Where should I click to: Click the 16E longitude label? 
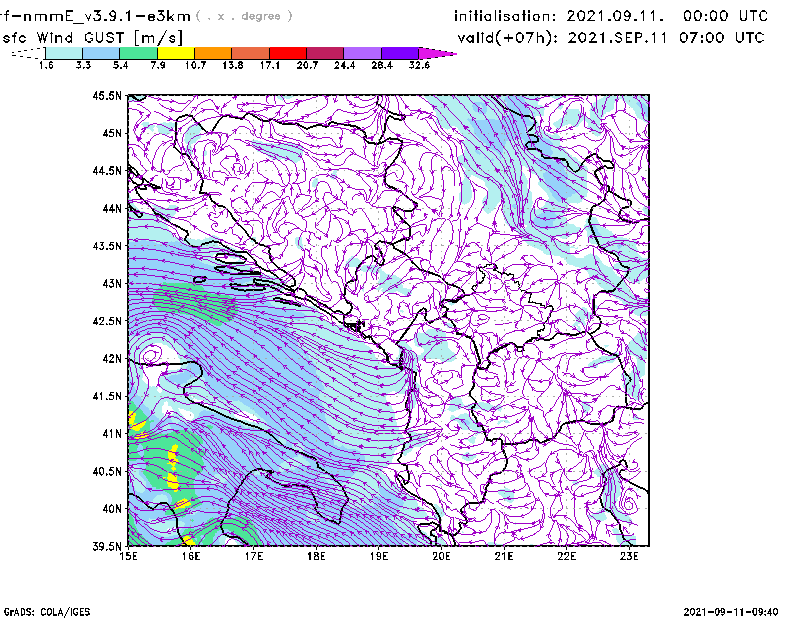191,556
